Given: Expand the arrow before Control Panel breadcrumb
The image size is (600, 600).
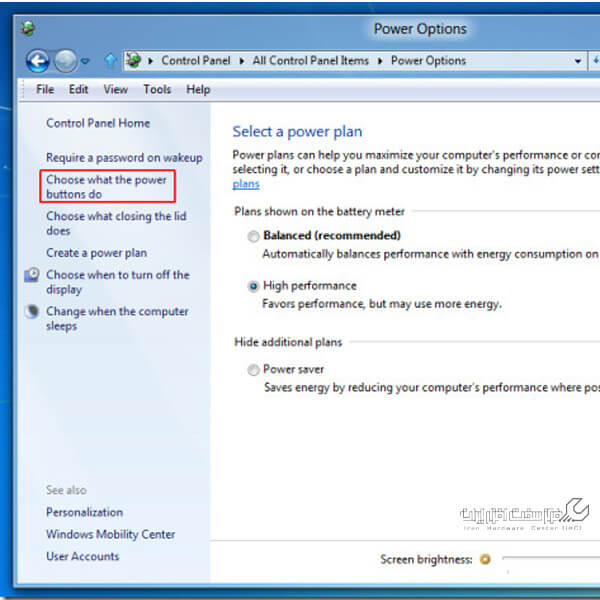Looking at the screenshot, I should tap(150, 61).
